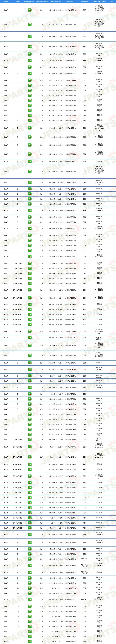Click fuel icon for BMW 5 F10 150kW/204KM

coord(30,429)
